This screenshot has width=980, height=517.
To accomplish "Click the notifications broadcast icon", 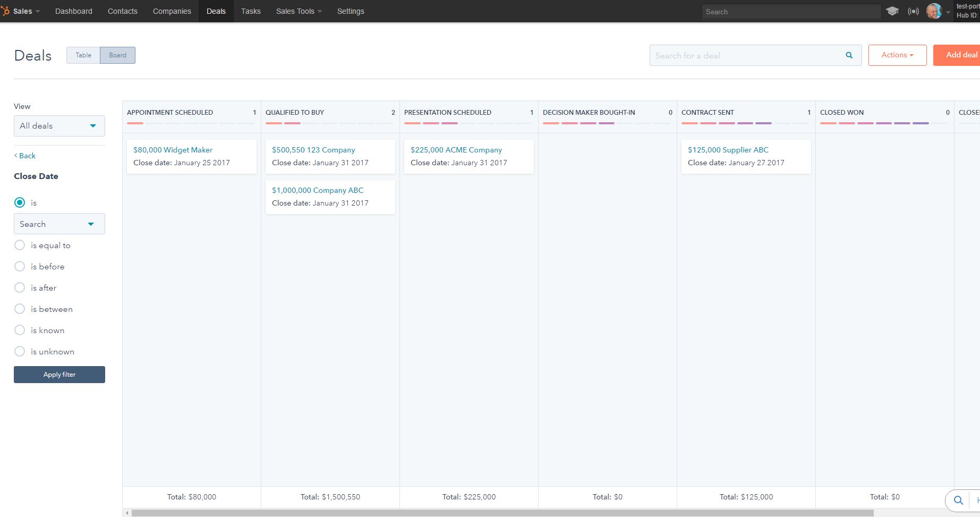I will 913,11.
